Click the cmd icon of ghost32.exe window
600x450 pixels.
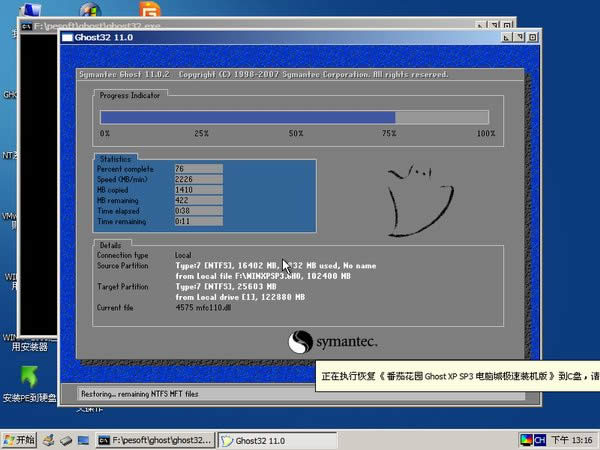(x=26, y=29)
